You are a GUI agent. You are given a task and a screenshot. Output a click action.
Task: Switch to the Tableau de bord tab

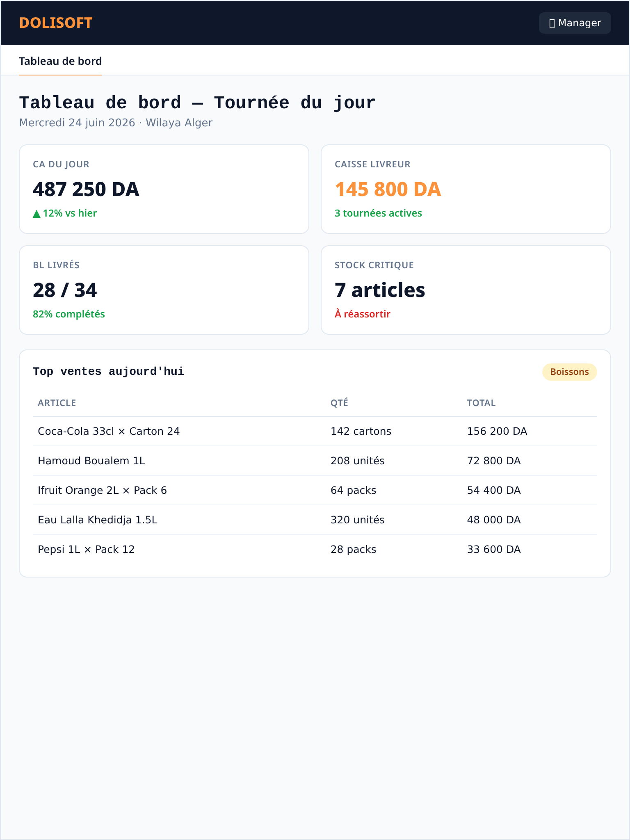(x=60, y=61)
